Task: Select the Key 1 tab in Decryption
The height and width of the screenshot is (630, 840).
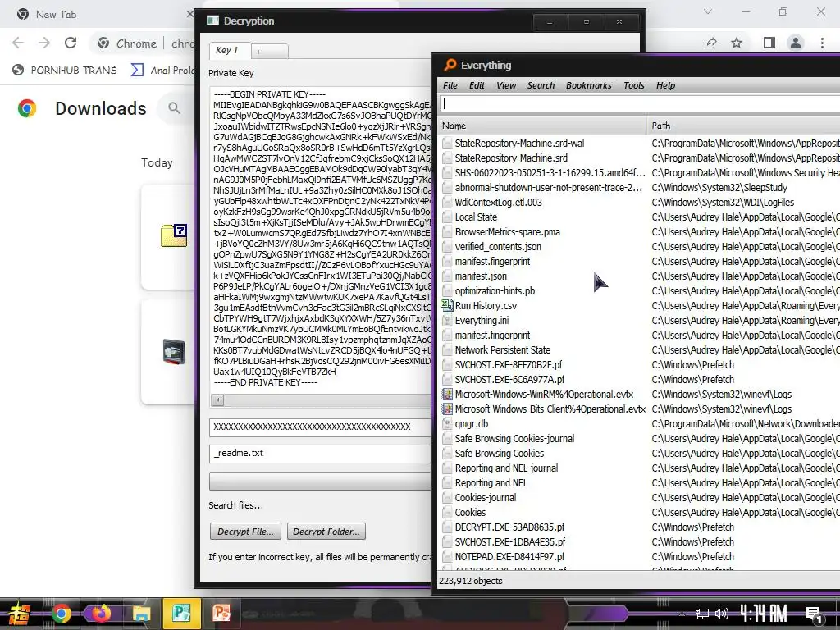Action: pyautogui.click(x=230, y=50)
